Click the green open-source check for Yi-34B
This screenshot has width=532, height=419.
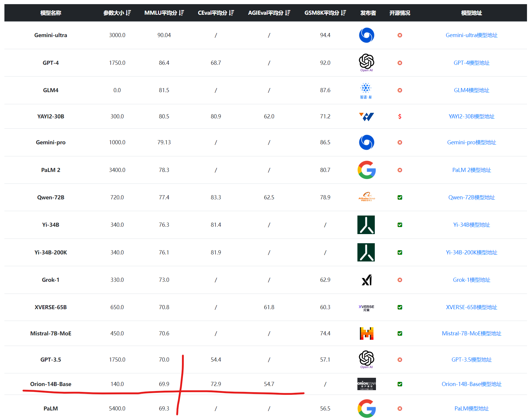[x=400, y=225]
